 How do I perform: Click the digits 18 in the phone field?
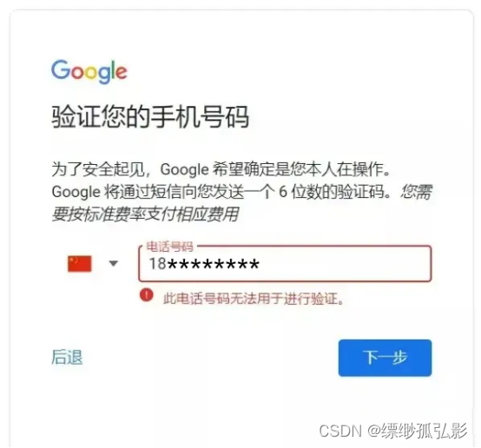[x=158, y=264]
